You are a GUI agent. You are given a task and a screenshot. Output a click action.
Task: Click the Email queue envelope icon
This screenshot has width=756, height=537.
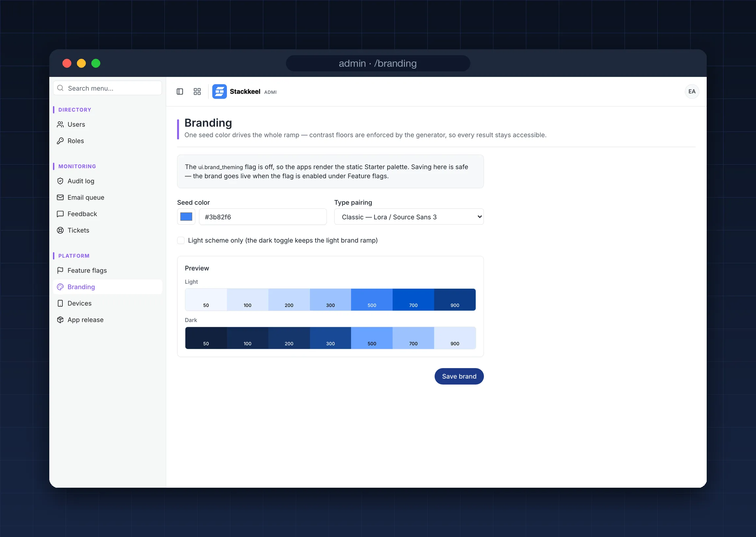click(60, 198)
